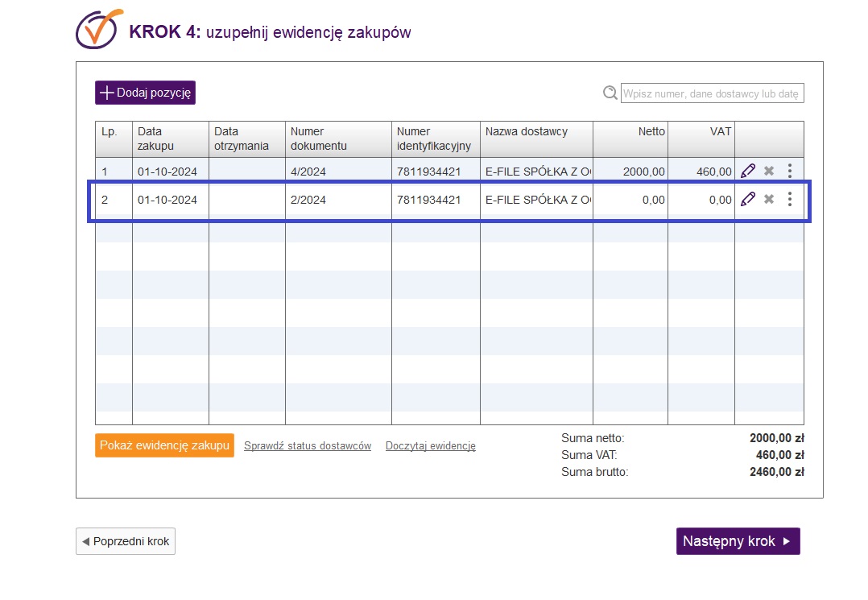Click Pokaż ewidencję zakupu button
Screen dimensions: 868x600
pos(164,445)
